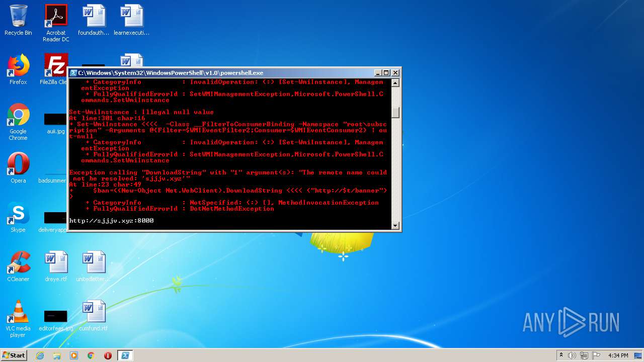
Task: Open the learnexecuti Word document icon
Action: tap(131, 20)
